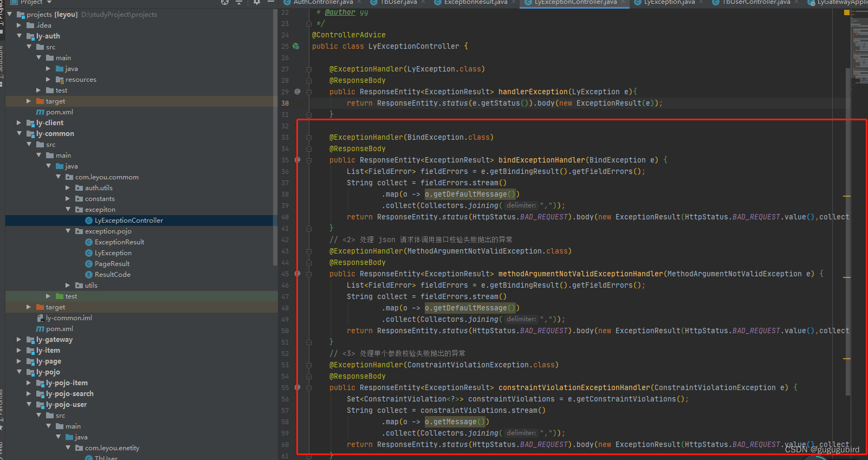Expand the ly-pojo-search module
This screenshot has width=868, height=460.
click(29, 394)
